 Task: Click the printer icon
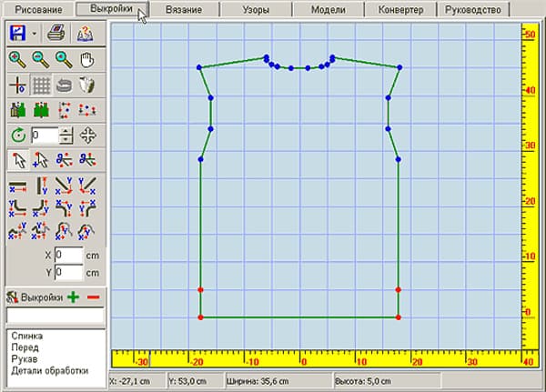coord(56,33)
